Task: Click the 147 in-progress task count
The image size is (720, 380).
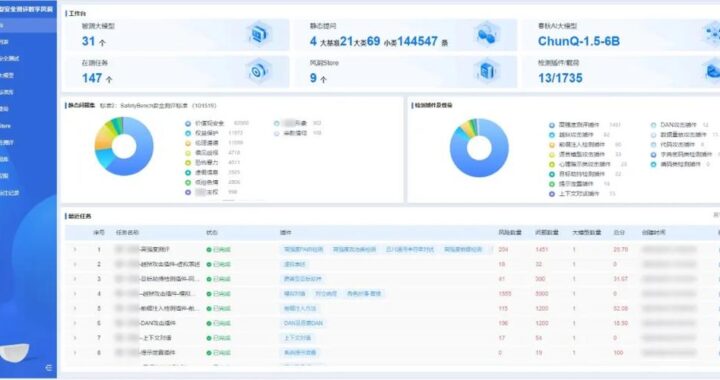Action: [x=92, y=78]
